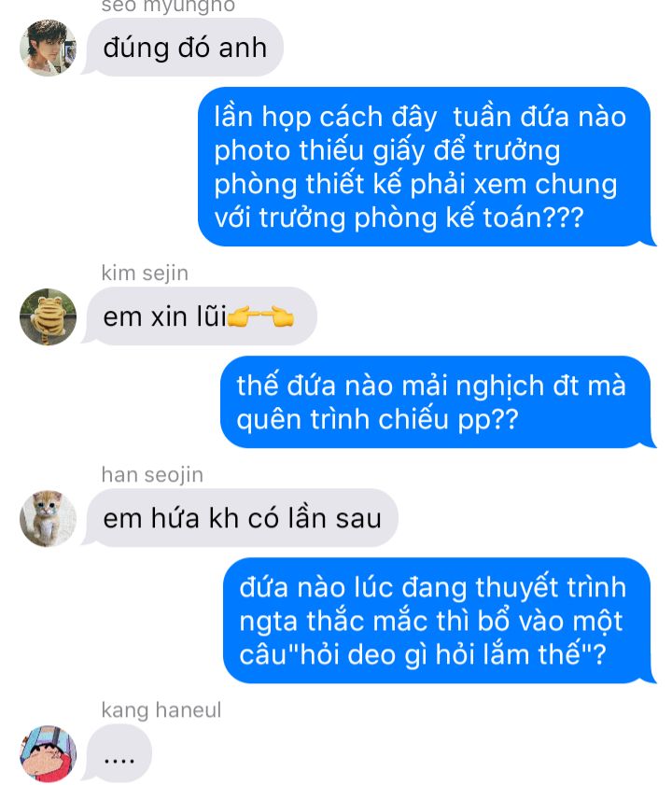The height and width of the screenshot is (785, 672).
Task: Open seo myungho's profile avatar
Action: 49,48
